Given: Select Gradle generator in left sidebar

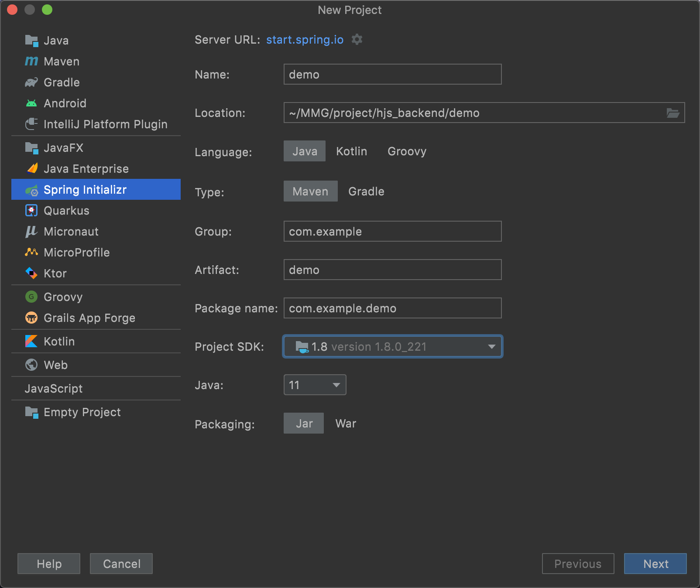Looking at the screenshot, I should (x=96, y=82).
